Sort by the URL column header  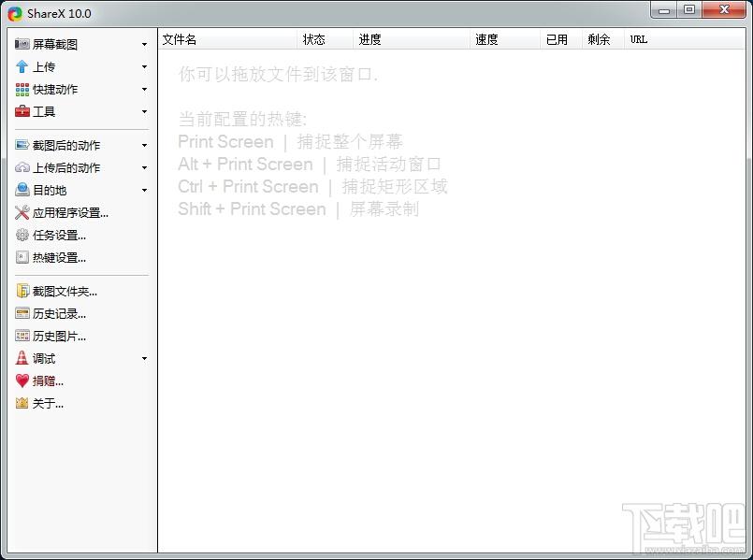point(685,39)
